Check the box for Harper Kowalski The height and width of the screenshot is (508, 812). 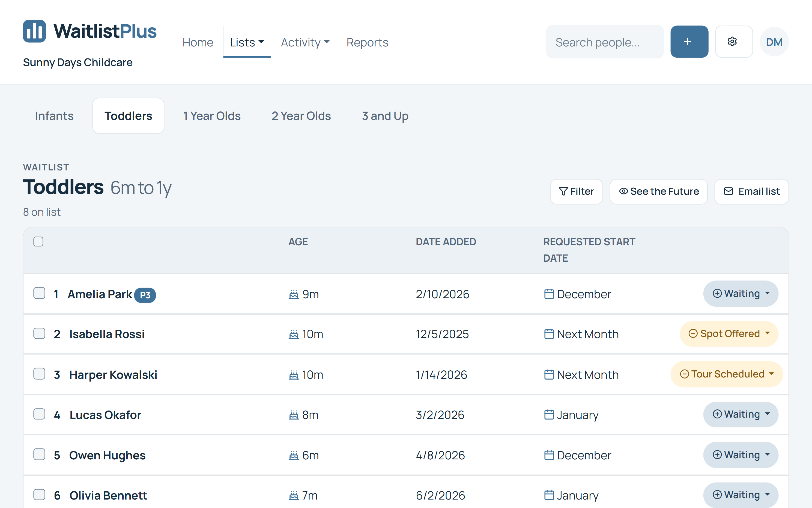tap(39, 374)
